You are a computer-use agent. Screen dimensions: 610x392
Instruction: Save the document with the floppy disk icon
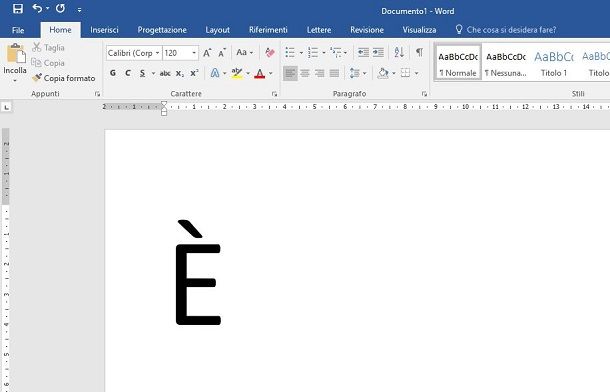click(18, 9)
